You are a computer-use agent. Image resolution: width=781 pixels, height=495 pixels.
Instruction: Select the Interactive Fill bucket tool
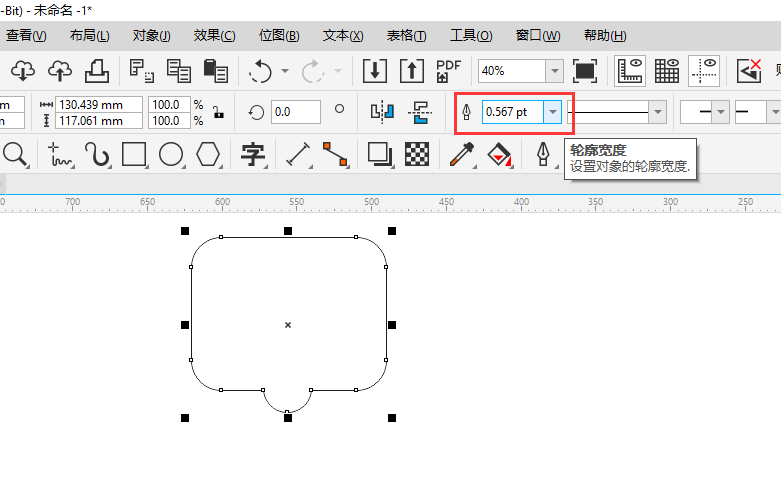click(x=500, y=154)
